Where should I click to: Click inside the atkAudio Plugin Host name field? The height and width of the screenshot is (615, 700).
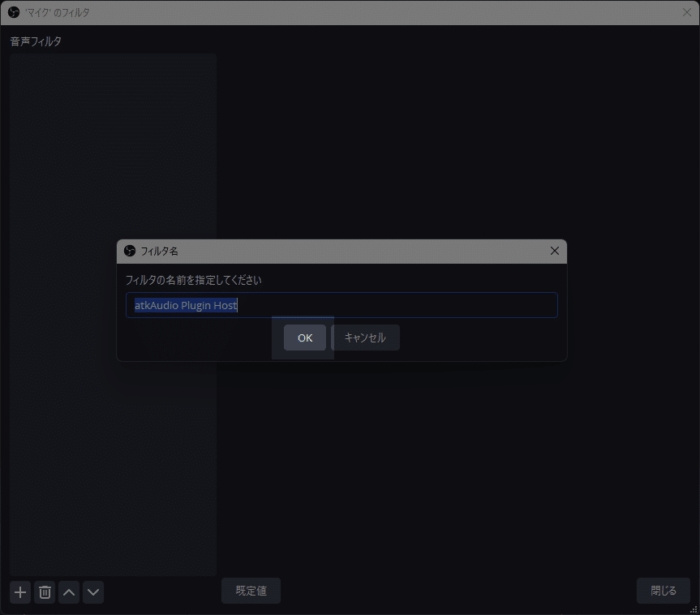(341, 305)
